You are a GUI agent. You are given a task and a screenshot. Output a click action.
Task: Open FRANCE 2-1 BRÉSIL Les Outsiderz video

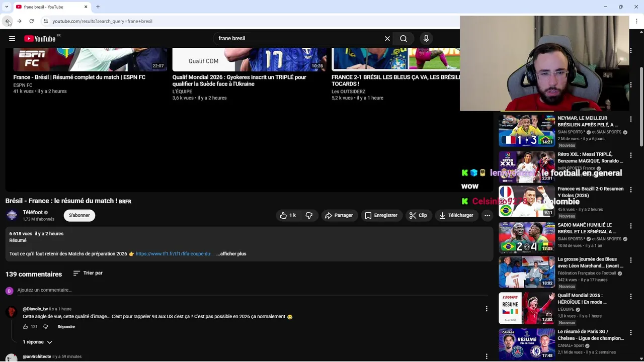coord(395,80)
